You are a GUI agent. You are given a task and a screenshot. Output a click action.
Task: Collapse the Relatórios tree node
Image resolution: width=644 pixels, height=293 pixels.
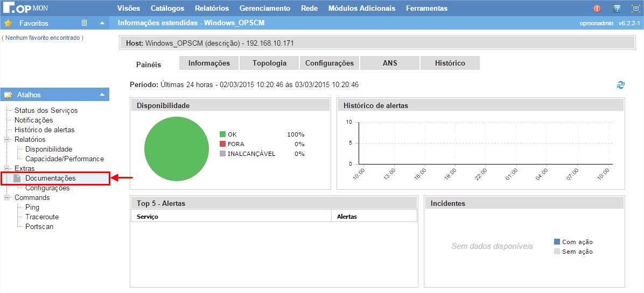(x=7, y=140)
